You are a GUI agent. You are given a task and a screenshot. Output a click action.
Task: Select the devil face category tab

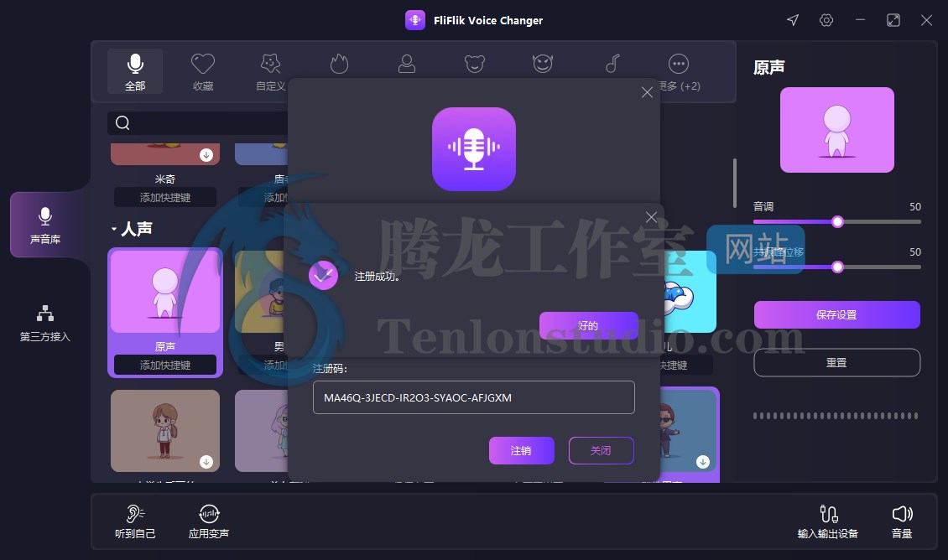pyautogui.click(x=542, y=64)
